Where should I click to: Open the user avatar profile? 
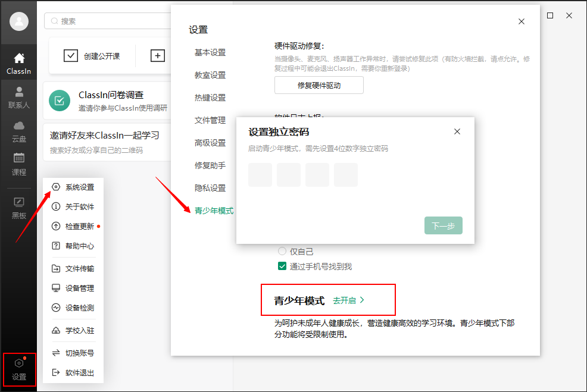(x=19, y=21)
